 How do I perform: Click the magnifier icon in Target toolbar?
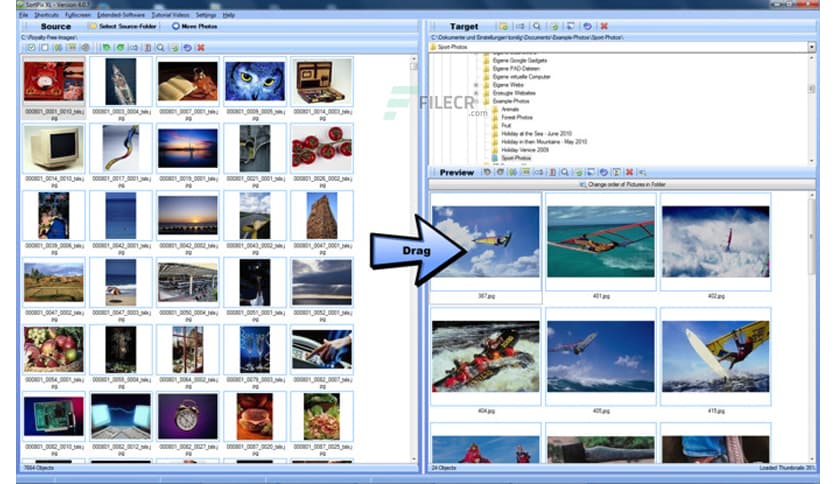pos(537,26)
